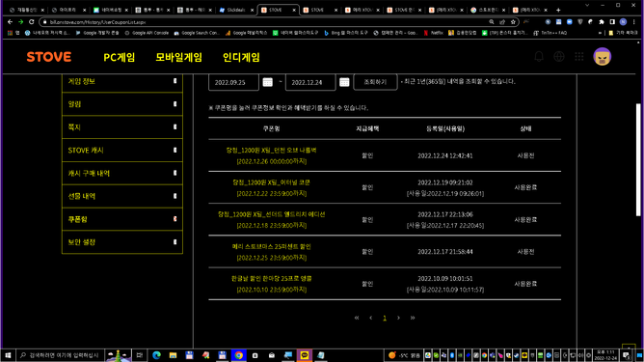This screenshot has width=644, height=362.
Task: Click the 조회하기 search button
Action: click(x=375, y=82)
